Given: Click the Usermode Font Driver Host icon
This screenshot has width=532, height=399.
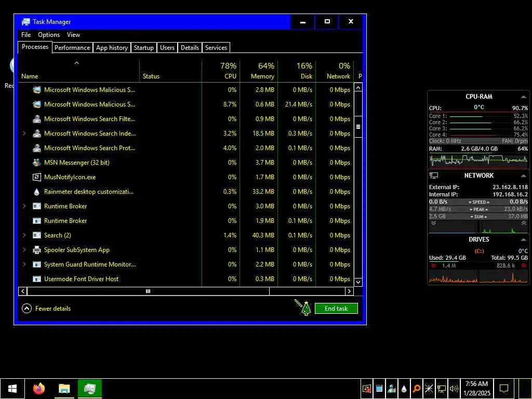Looking at the screenshot, I should click(x=37, y=279).
